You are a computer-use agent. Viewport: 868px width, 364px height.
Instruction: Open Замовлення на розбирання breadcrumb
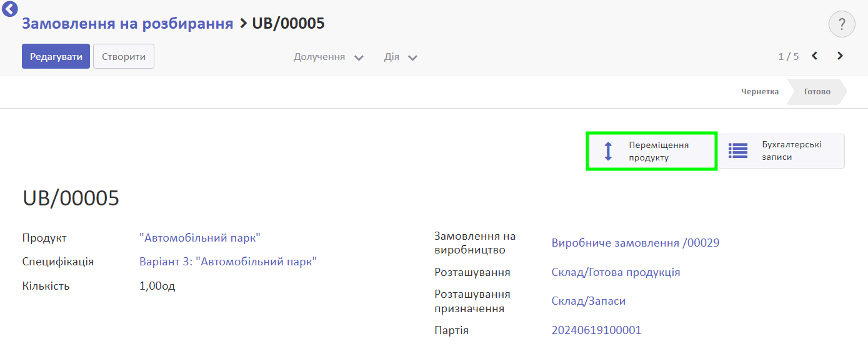[127, 24]
